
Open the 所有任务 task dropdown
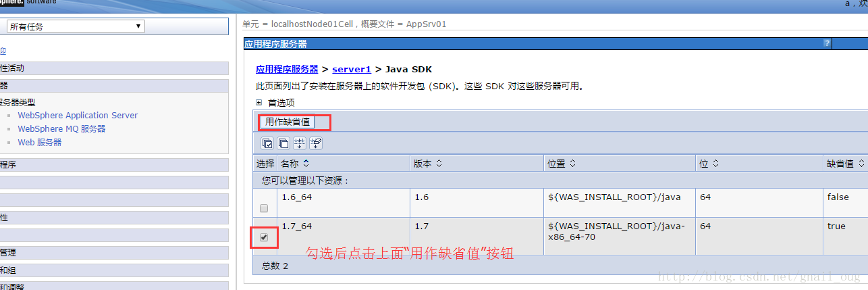(76, 26)
